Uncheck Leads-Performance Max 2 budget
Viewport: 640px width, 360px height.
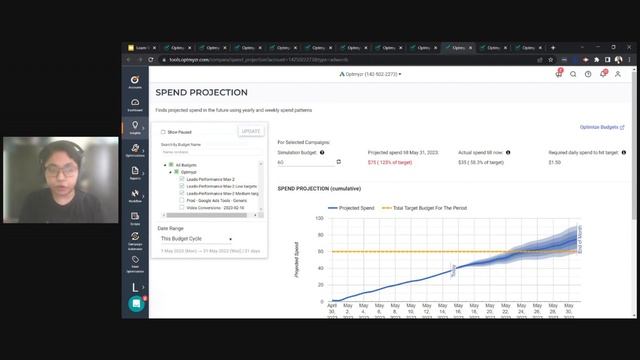(x=182, y=179)
